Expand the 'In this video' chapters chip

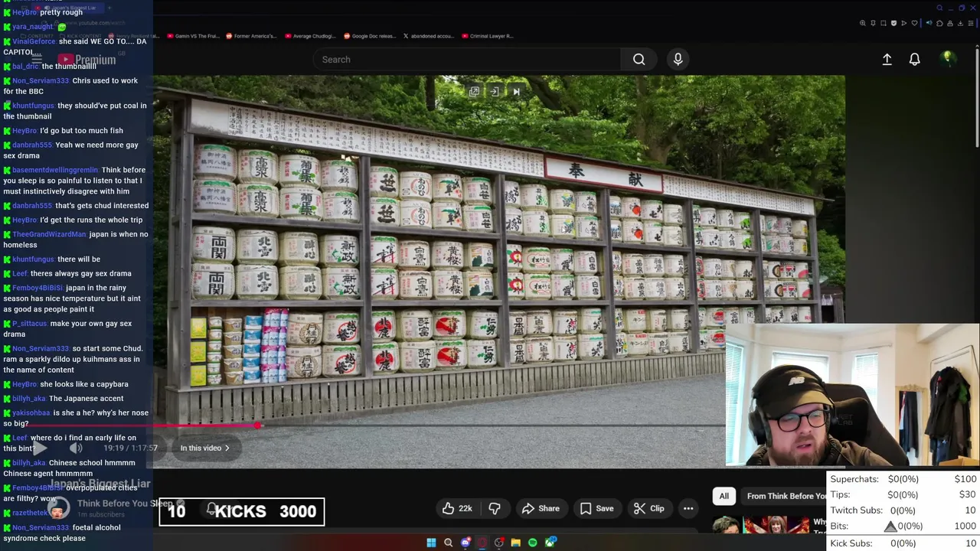(x=204, y=448)
